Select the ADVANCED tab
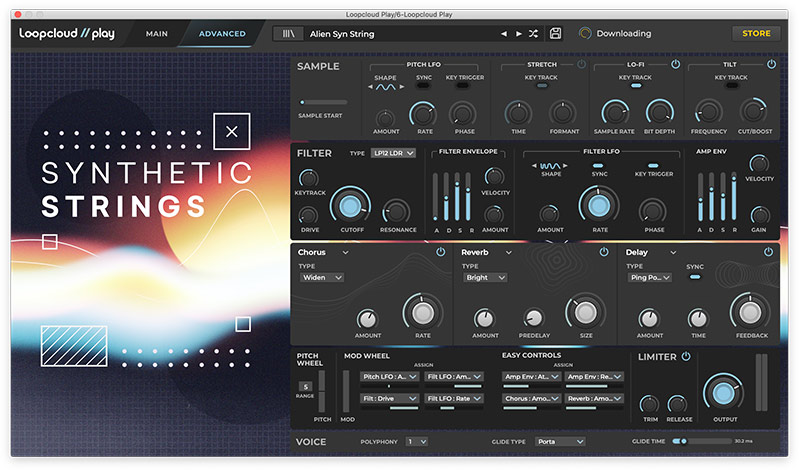Viewport: 800px width, 470px height. [x=222, y=33]
